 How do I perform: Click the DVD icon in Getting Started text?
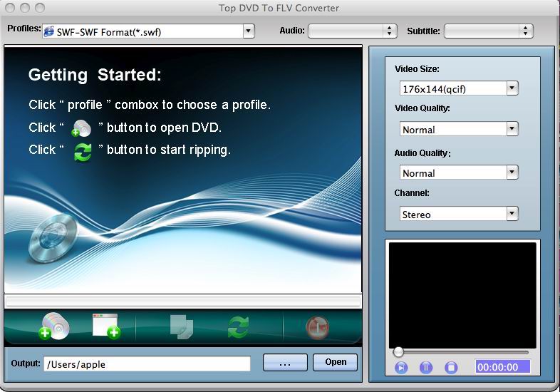pyautogui.click(x=81, y=128)
